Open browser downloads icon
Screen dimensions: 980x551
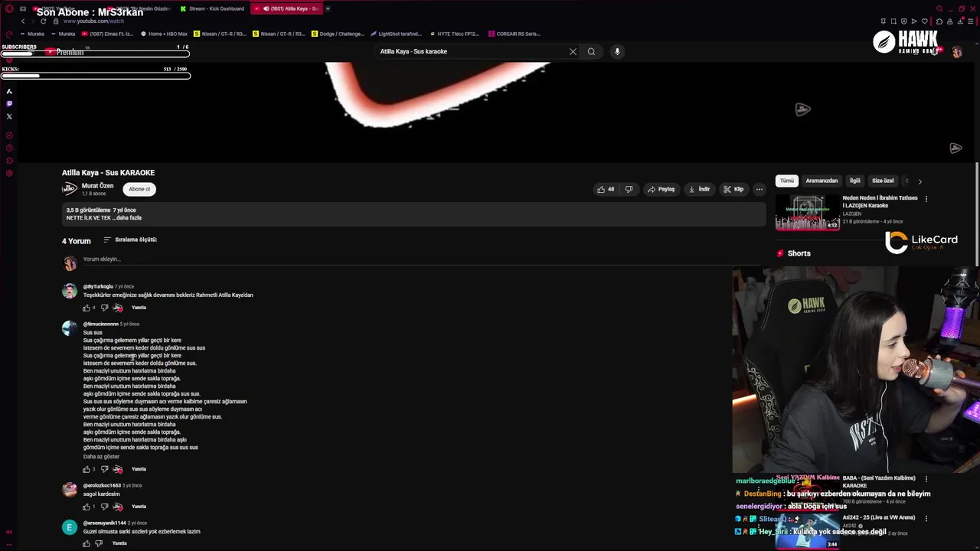(x=960, y=21)
